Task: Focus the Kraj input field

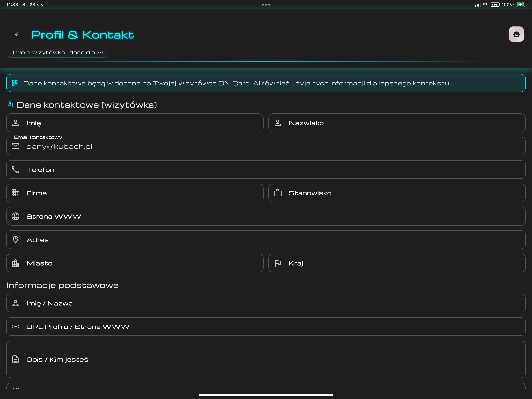Action: click(x=397, y=263)
